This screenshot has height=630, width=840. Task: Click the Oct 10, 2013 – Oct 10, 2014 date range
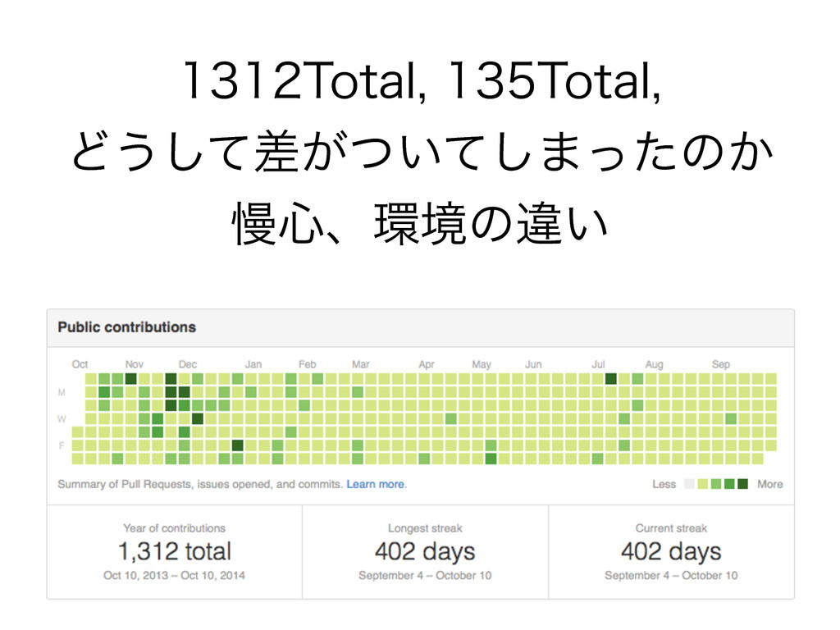click(174, 575)
